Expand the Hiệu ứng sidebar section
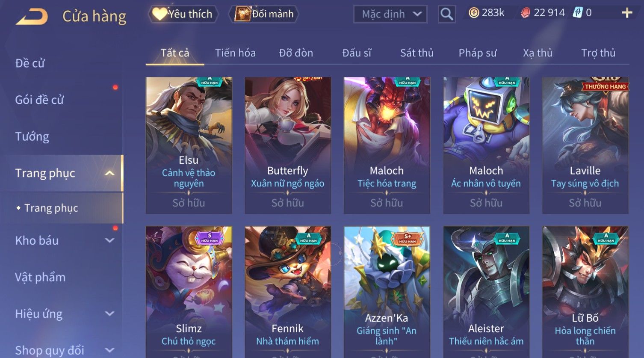Viewport: 644px width, 358px height. pyautogui.click(x=109, y=314)
